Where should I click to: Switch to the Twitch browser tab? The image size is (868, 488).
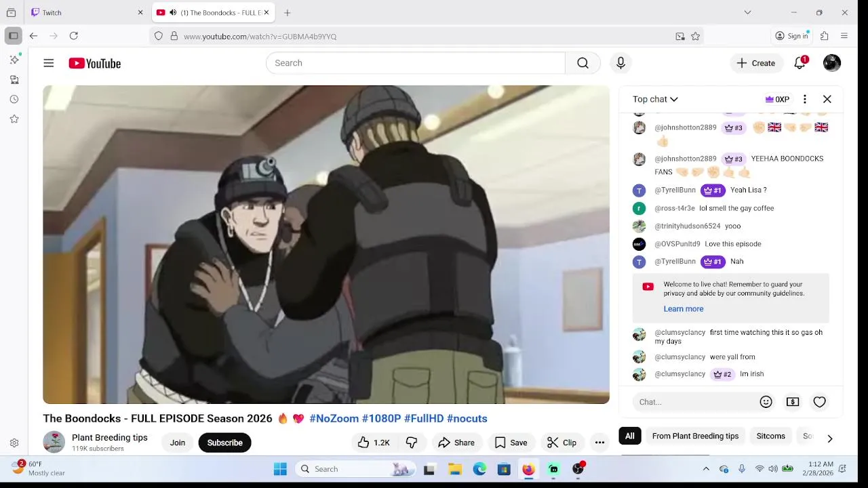point(87,12)
